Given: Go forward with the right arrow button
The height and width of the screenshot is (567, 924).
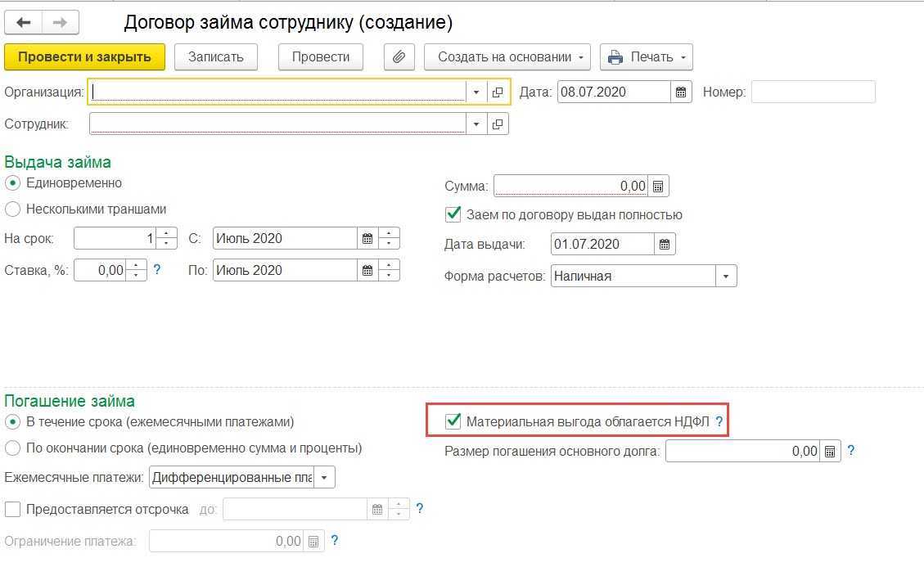Looking at the screenshot, I should tap(60, 22).
